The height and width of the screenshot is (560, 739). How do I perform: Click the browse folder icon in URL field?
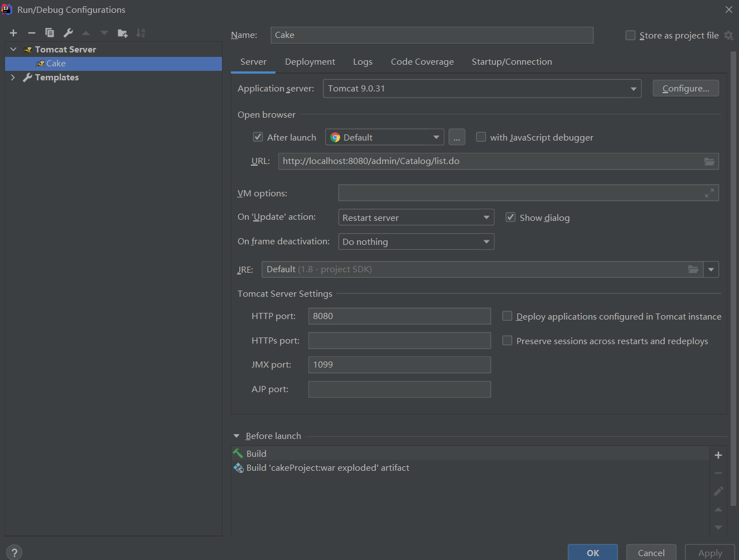click(709, 161)
